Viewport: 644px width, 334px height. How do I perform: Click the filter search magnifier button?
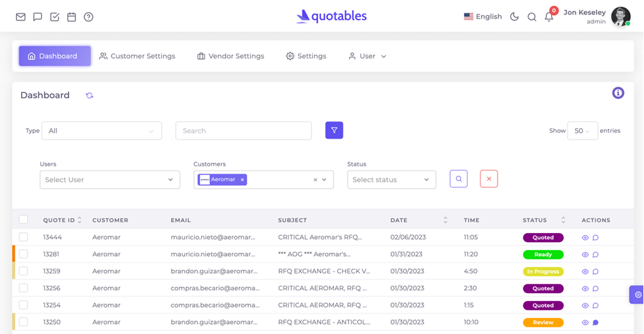pyautogui.click(x=459, y=179)
